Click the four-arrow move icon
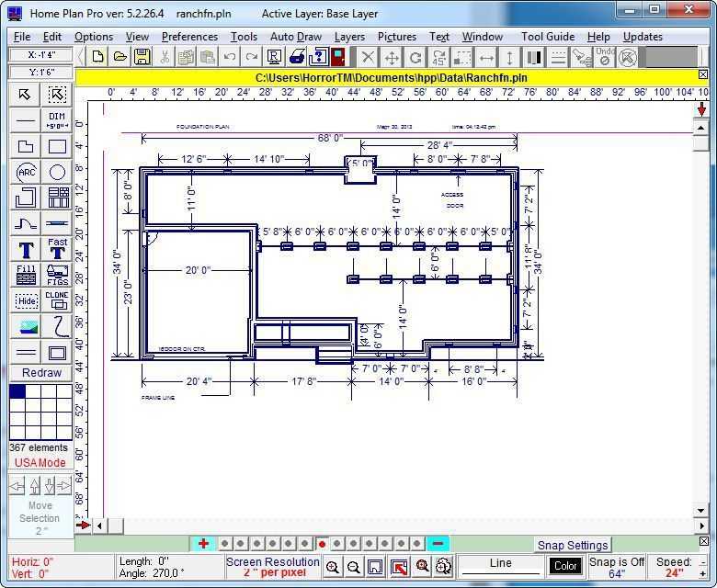 [392, 58]
